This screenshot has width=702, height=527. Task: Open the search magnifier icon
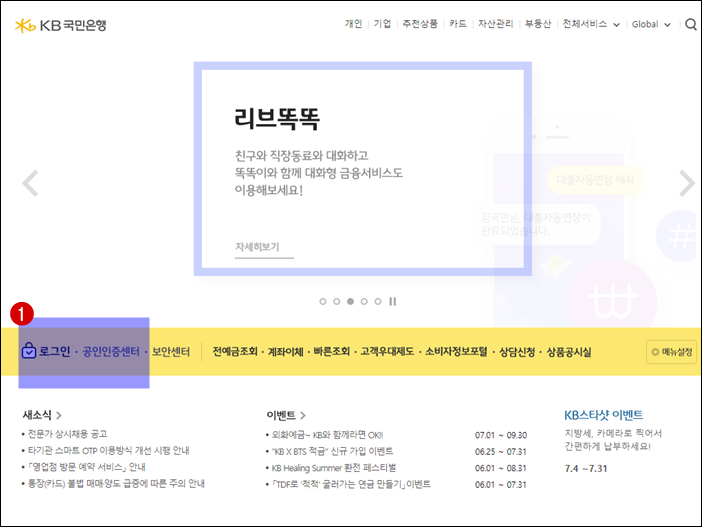(x=691, y=24)
